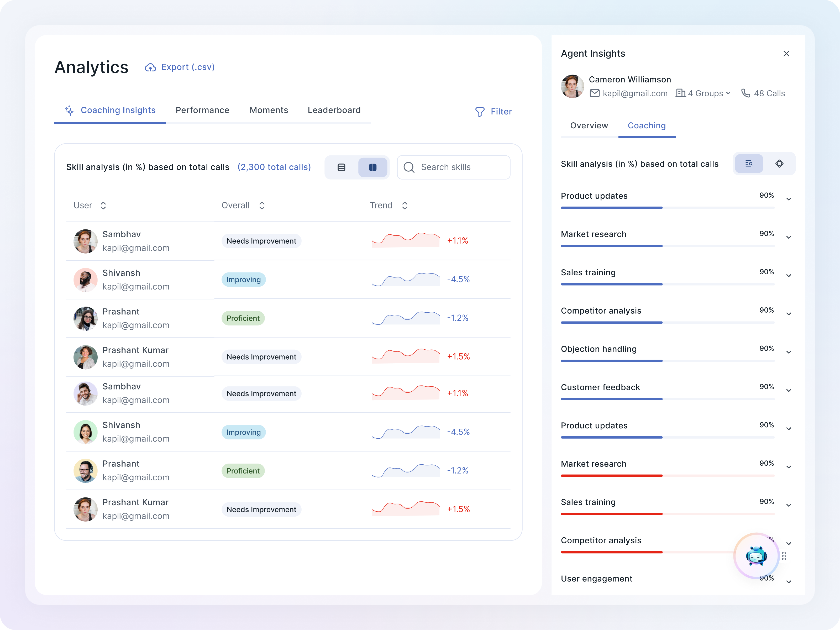Image resolution: width=840 pixels, height=630 pixels.
Task: Sort the table by the Trend column
Action: [405, 206]
